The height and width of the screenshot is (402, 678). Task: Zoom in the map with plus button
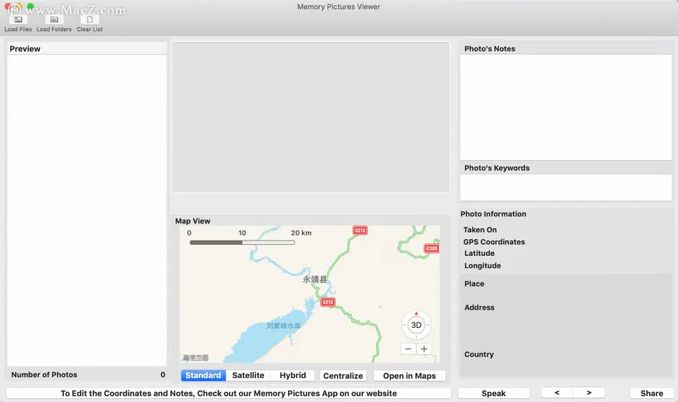click(x=424, y=349)
